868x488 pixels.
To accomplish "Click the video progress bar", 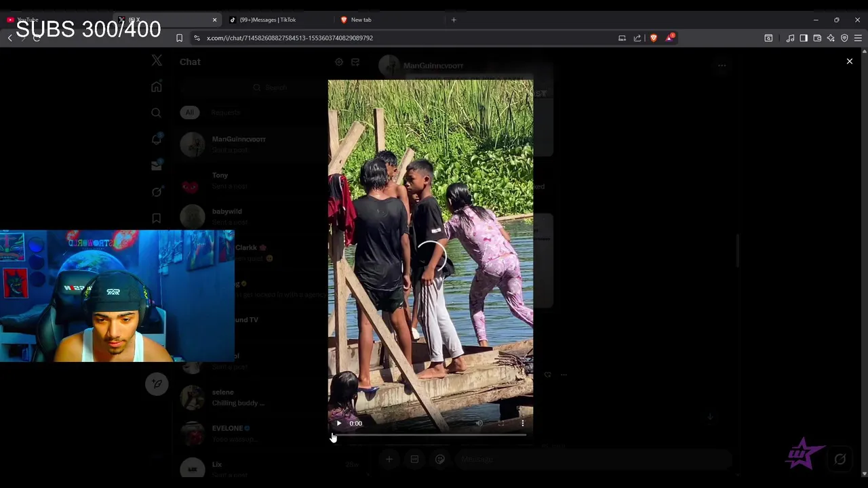I will tap(430, 435).
